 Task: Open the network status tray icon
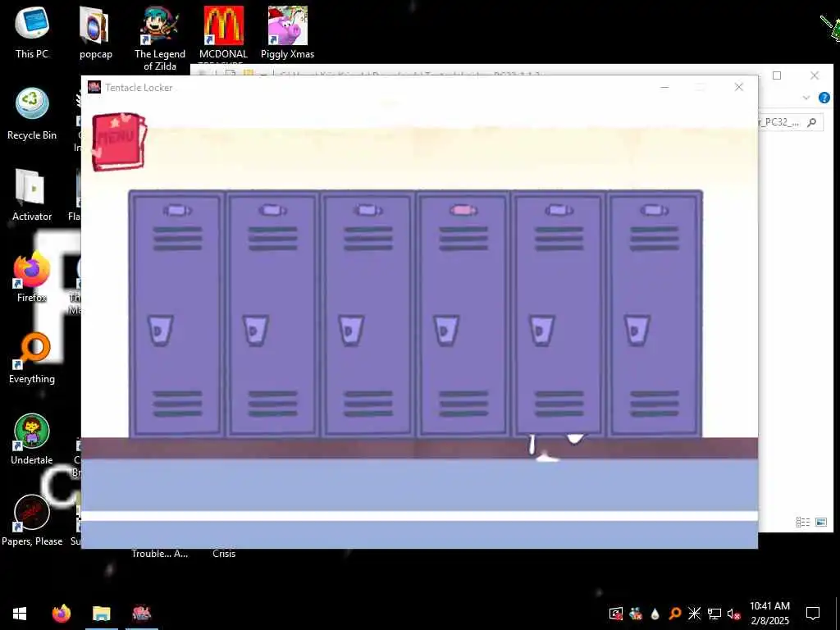pos(714,614)
